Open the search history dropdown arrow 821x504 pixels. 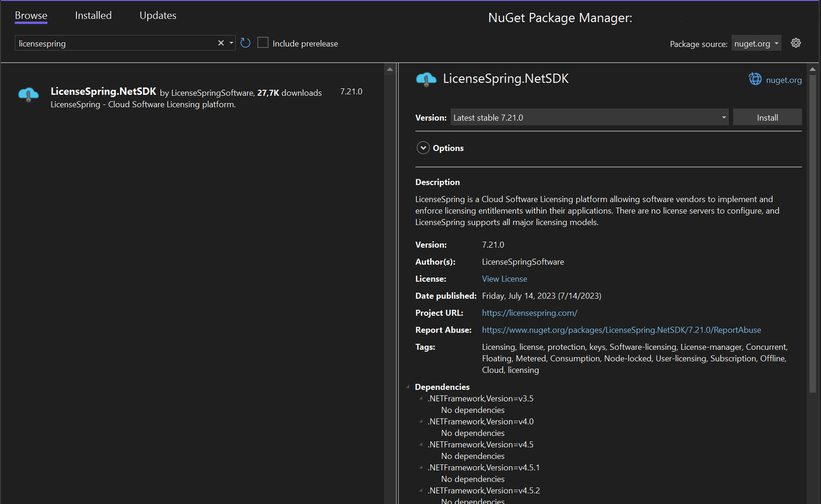(231, 43)
